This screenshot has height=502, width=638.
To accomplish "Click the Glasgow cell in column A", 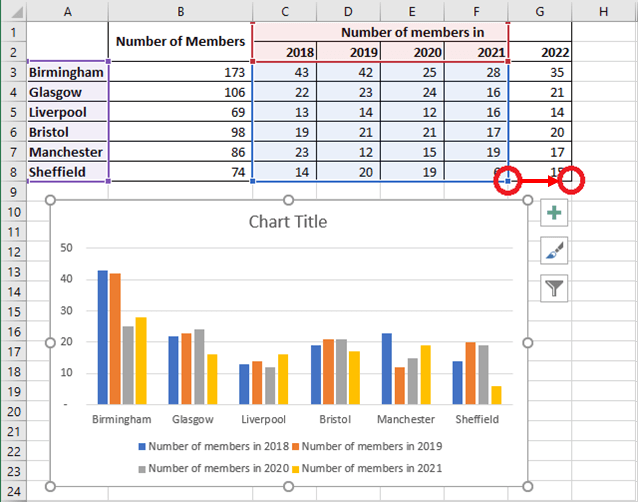I will click(68, 92).
